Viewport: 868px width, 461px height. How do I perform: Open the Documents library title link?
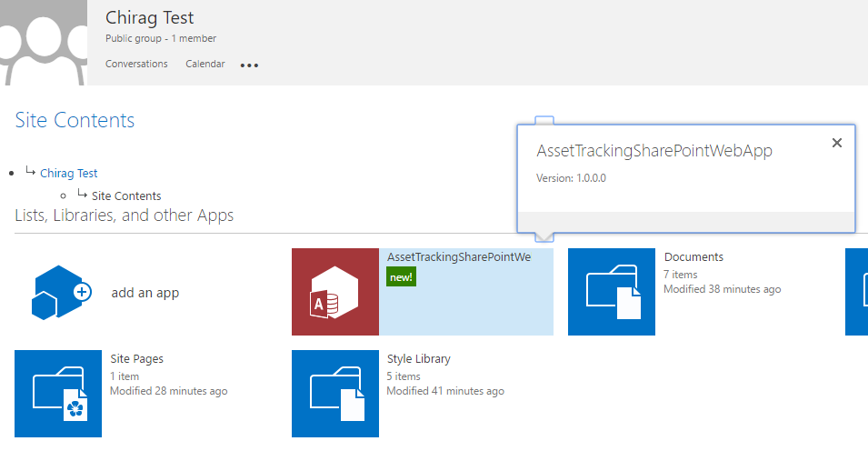693,257
